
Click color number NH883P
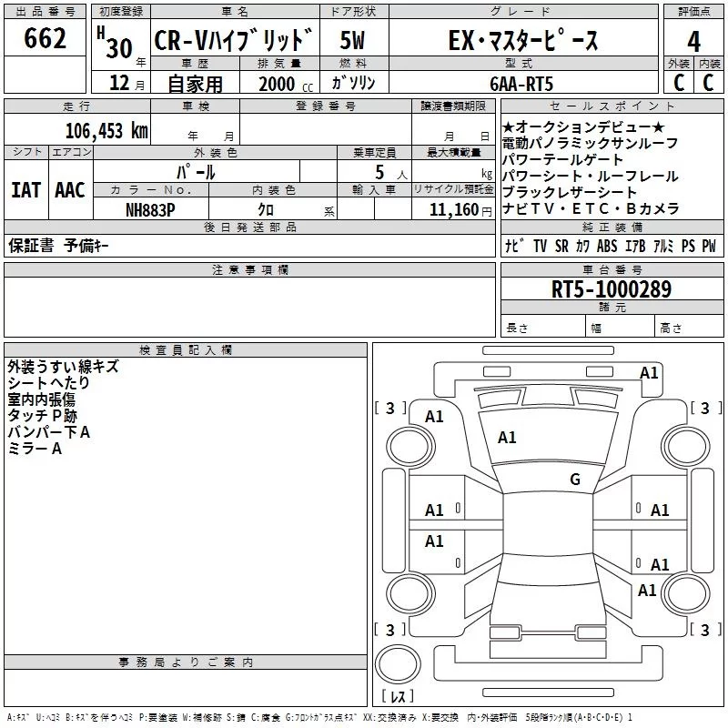click(x=150, y=210)
